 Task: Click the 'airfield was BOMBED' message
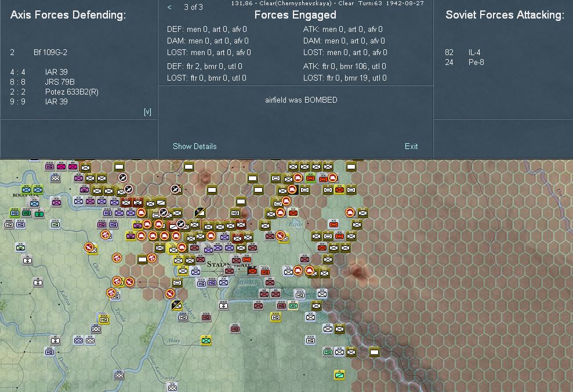(x=301, y=100)
